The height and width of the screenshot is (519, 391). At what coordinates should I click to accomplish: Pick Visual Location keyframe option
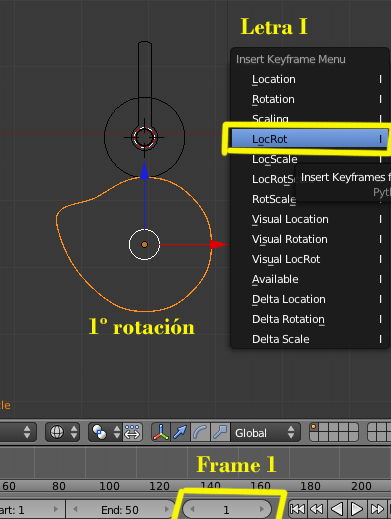[x=310, y=219]
